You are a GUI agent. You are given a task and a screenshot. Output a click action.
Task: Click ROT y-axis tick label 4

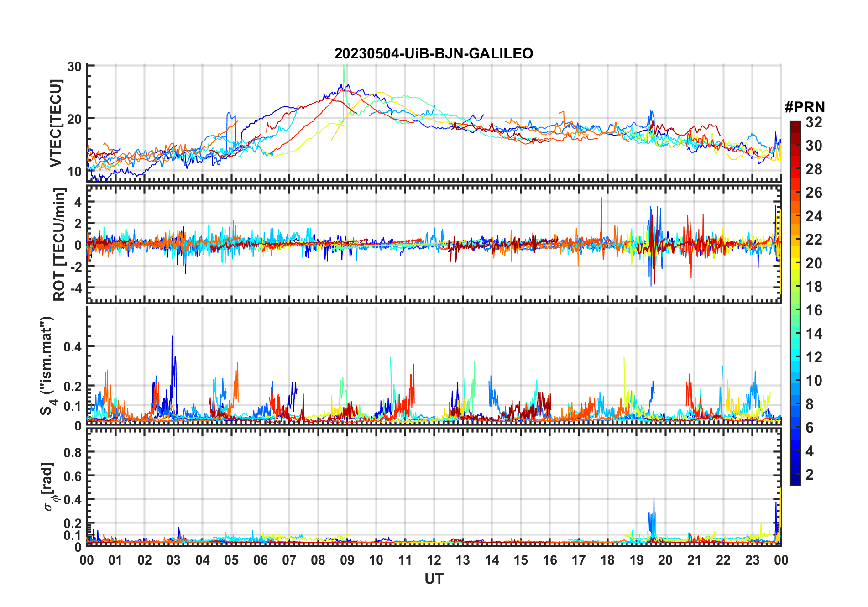tap(79, 202)
